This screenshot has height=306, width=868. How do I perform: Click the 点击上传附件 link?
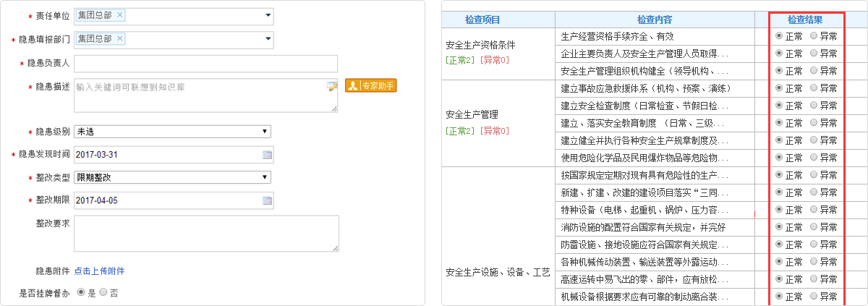click(x=99, y=271)
